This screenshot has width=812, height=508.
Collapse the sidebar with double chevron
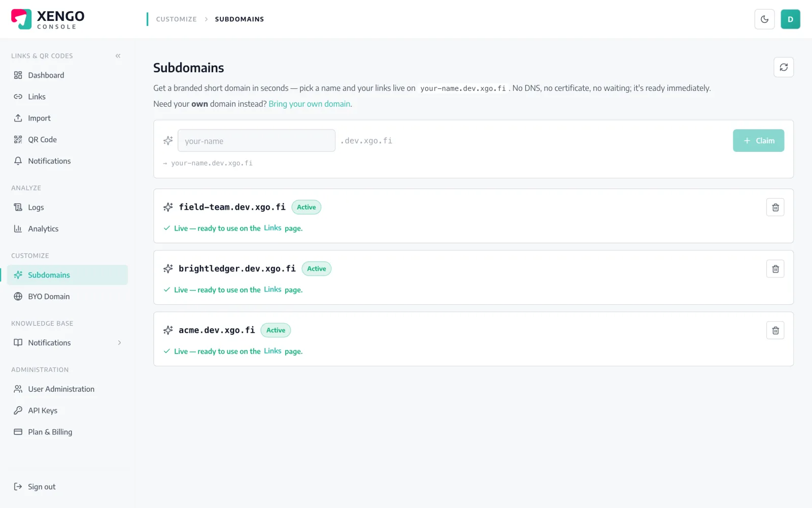118,56
